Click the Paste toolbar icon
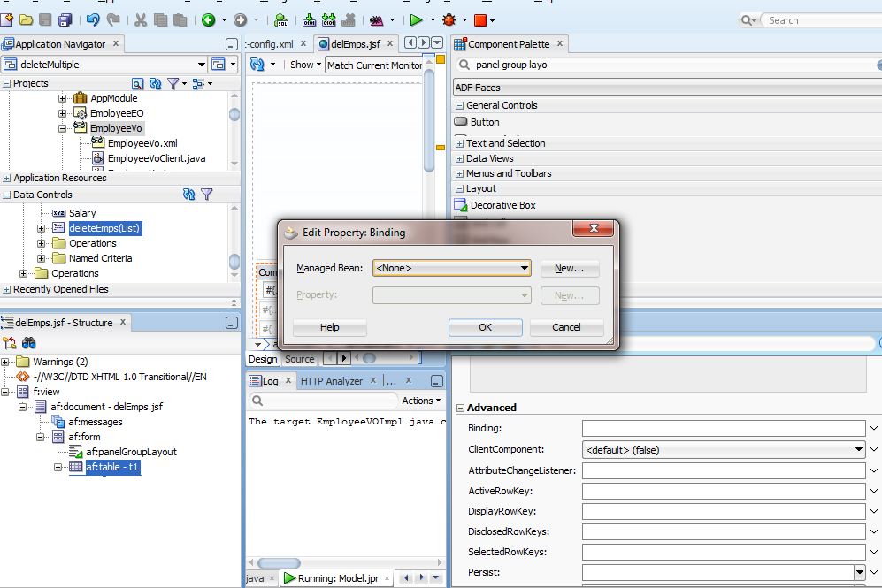Screen dimensions: 882x588 (x=180, y=19)
